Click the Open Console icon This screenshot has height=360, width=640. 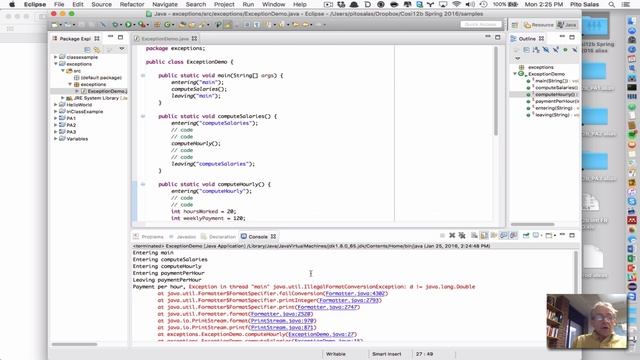548,236
